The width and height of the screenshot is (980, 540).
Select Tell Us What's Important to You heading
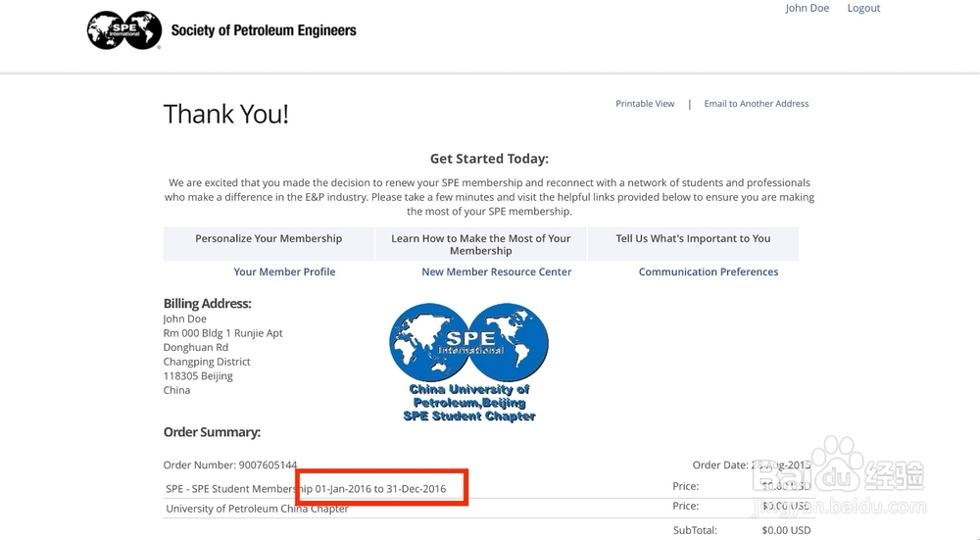point(693,239)
